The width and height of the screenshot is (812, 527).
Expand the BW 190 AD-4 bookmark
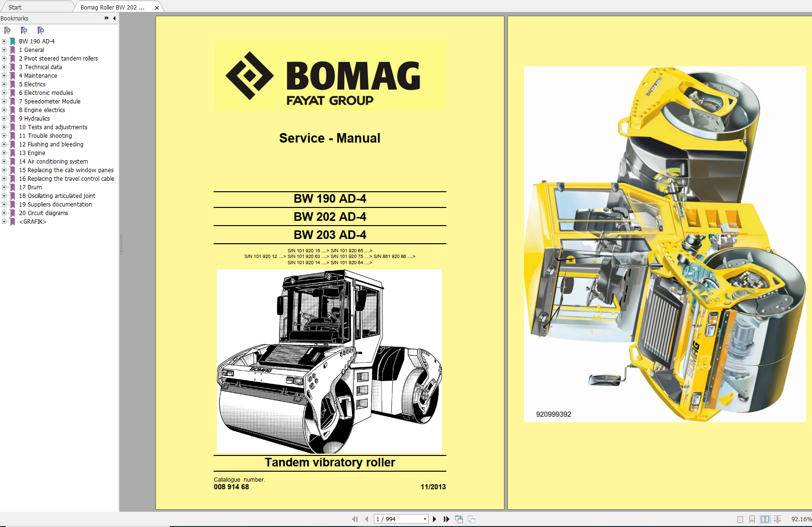pos(4,41)
